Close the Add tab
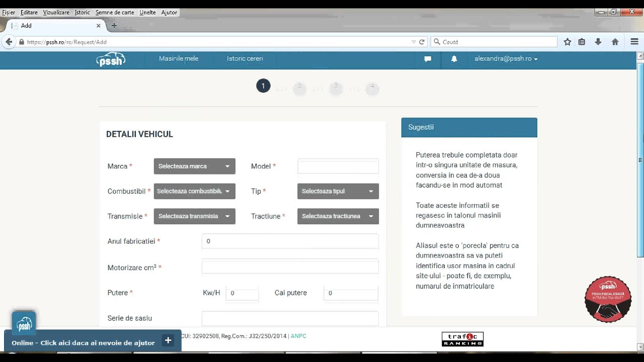 99,26
